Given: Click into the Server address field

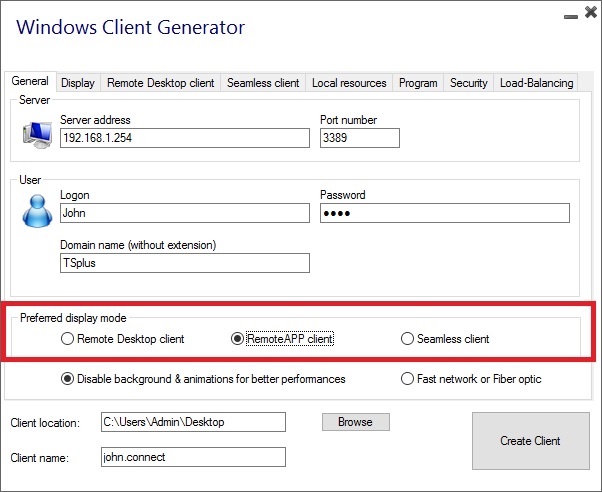Looking at the screenshot, I should coord(184,138).
